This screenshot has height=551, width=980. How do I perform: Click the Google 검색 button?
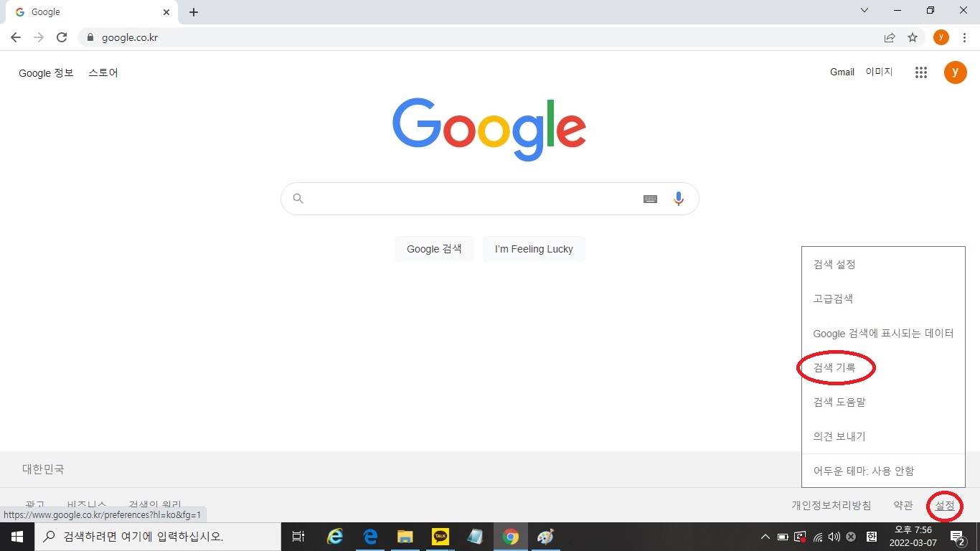pos(434,249)
